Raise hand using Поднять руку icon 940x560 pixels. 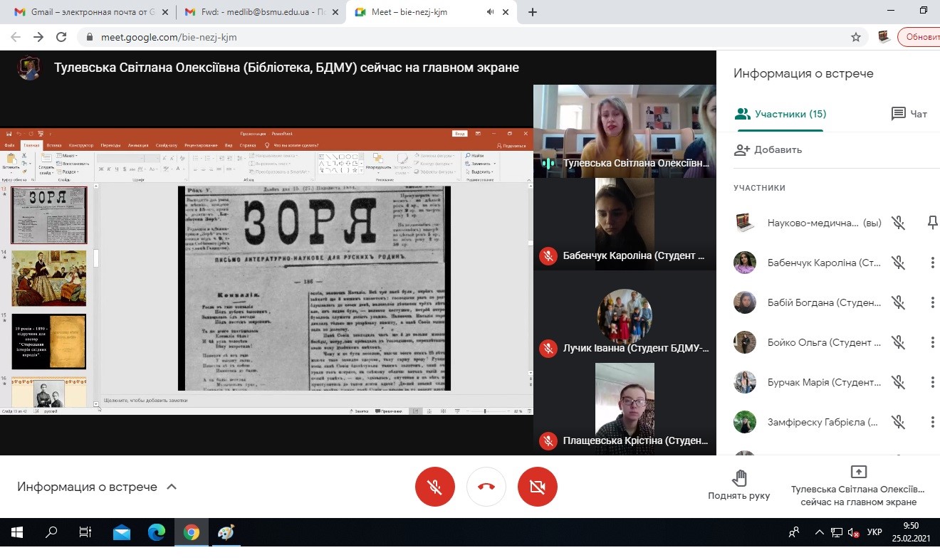coord(738,478)
